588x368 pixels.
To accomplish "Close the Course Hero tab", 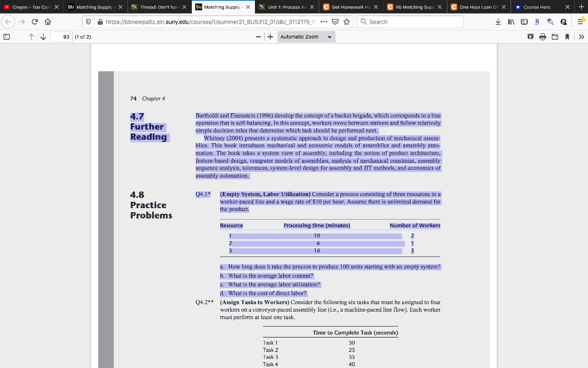I will click(567, 7).
